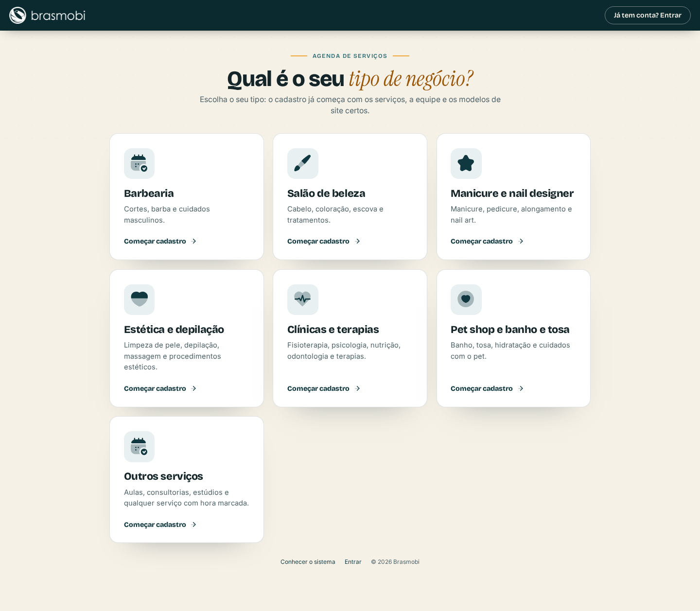
Task: Select the 'Outros serviços' card title
Action: pyautogui.click(x=163, y=476)
